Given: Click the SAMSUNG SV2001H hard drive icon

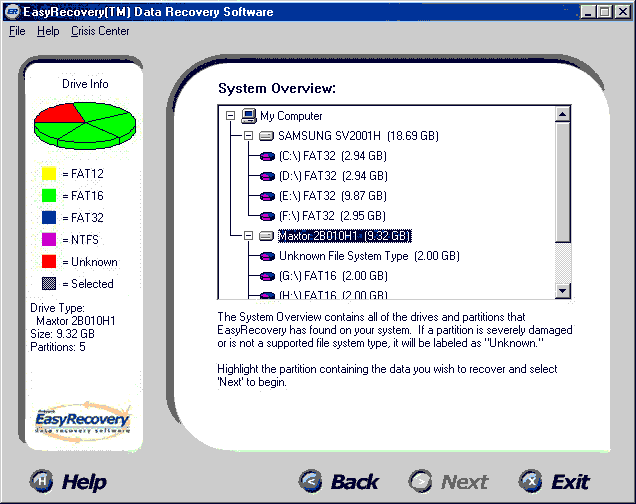Looking at the screenshot, I should (x=266, y=136).
